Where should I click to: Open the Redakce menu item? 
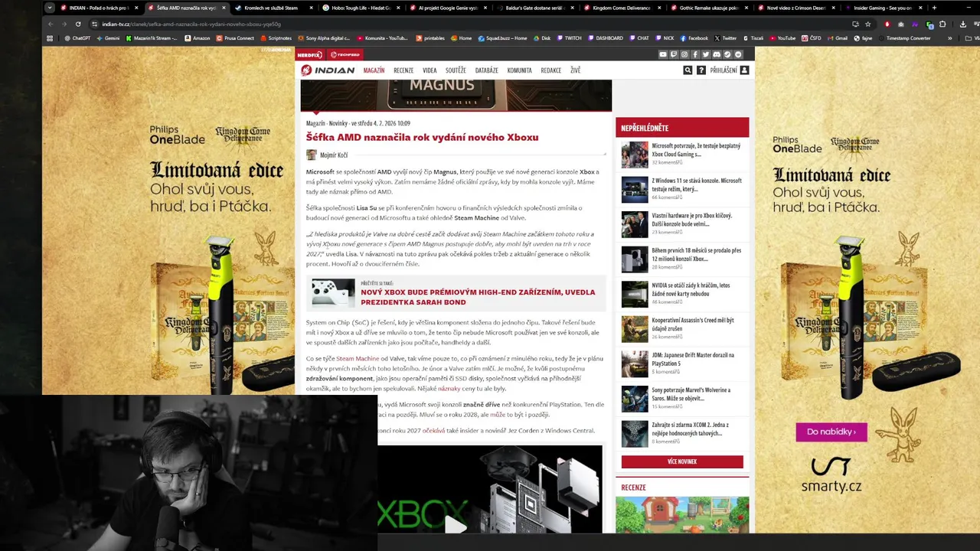point(551,70)
